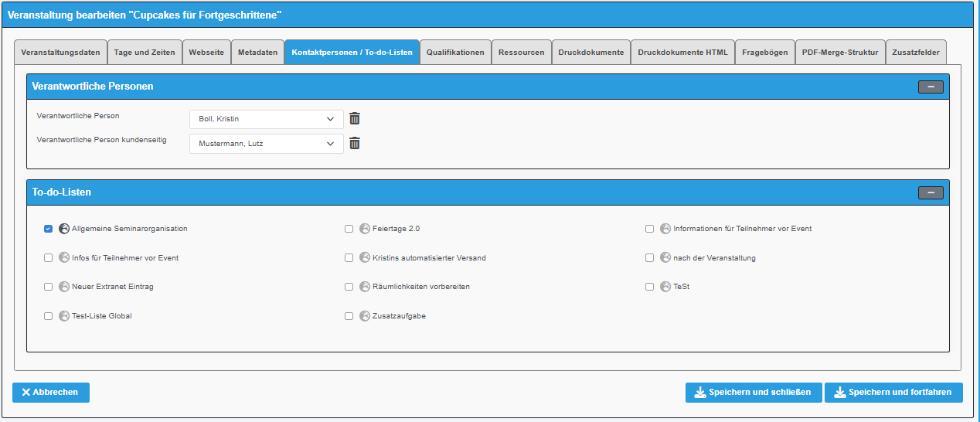Click Speichern und schließen button
980x422 pixels.
coord(753,393)
